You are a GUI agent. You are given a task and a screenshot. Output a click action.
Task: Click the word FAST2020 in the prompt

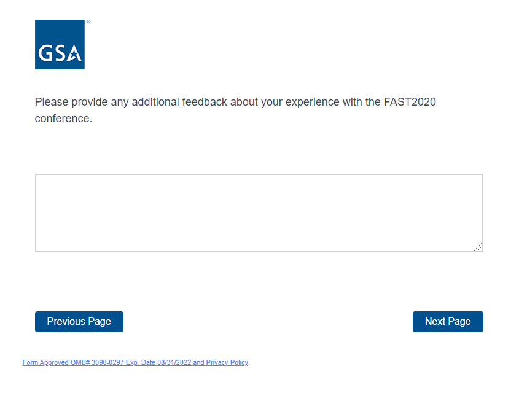[410, 102]
